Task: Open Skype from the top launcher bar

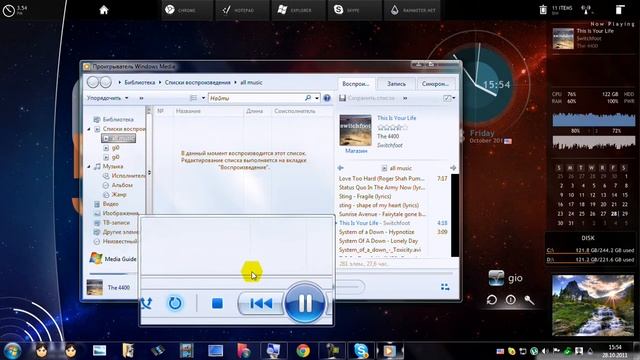Action: (355, 10)
